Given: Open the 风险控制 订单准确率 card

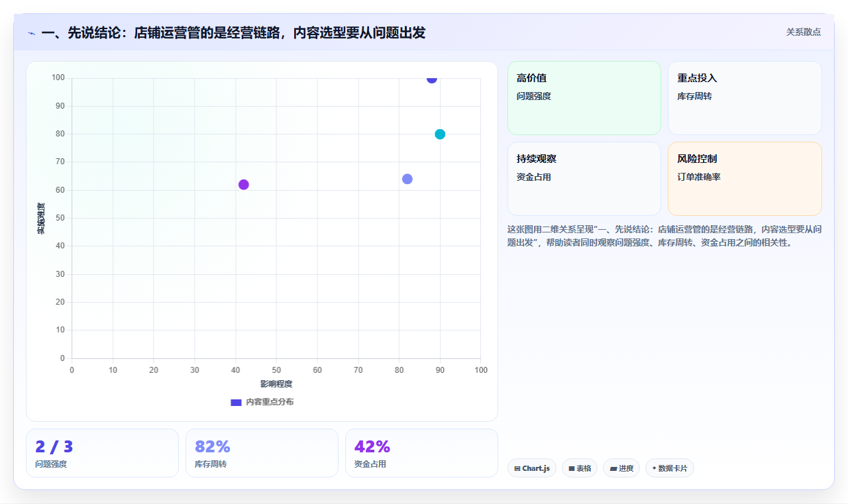Looking at the screenshot, I should (745, 179).
